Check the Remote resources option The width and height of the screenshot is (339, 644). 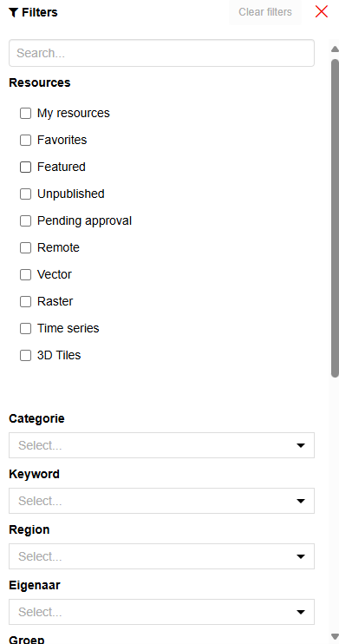tap(25, 247)
